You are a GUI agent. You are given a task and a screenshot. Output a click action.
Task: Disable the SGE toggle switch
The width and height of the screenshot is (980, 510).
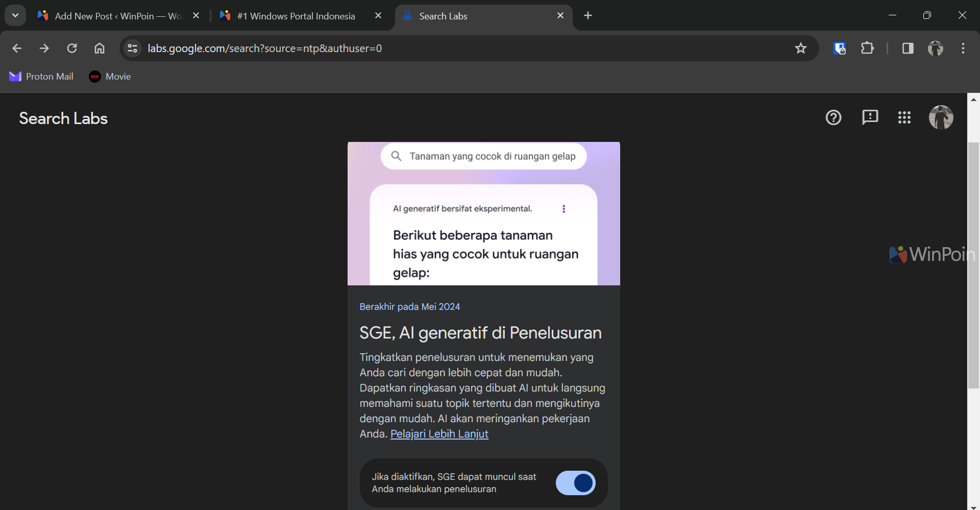(575, 483)
